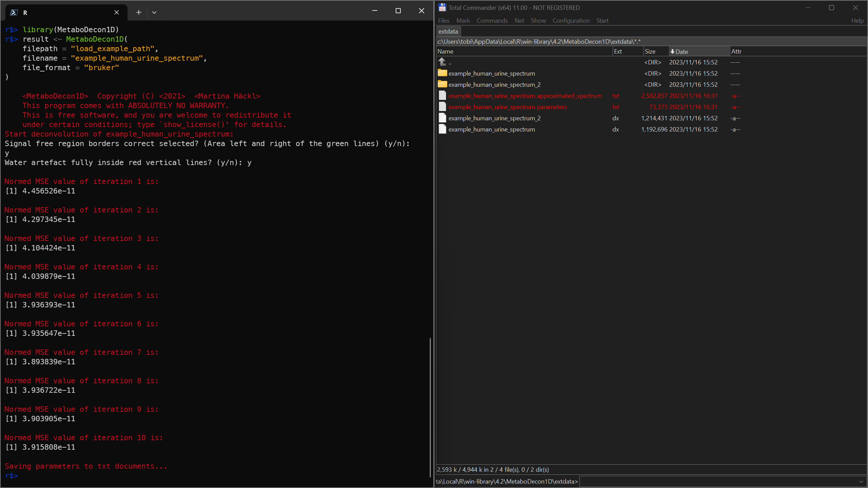The height and width of the screenshot is (488, 868).
Task: Sort files by Date column header
Action: (x=699, y=52)
